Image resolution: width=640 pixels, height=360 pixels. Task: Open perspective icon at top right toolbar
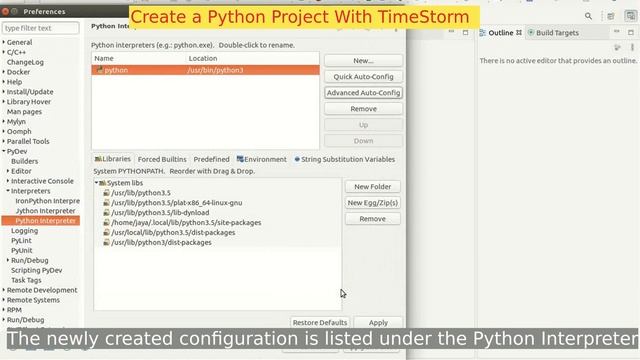click(611, 16)
